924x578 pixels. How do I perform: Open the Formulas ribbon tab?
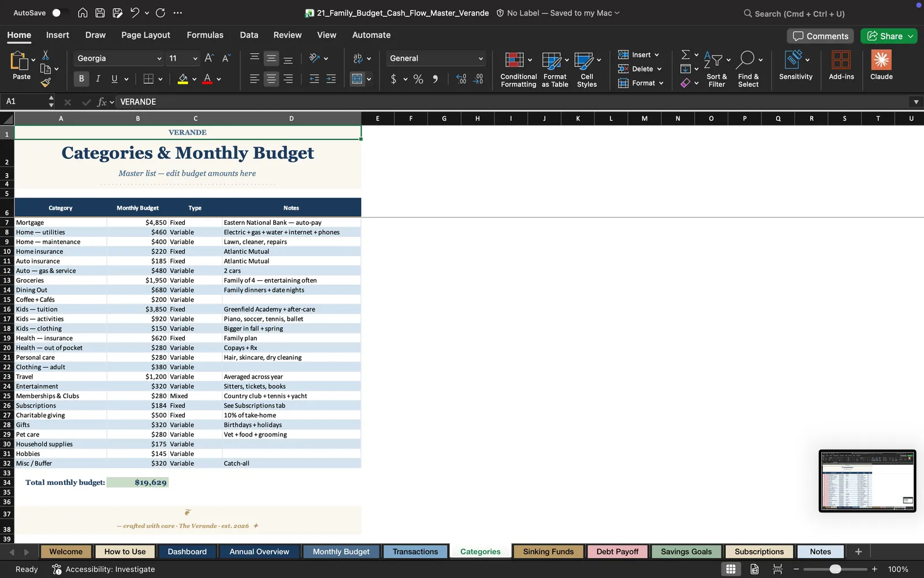pyautogui.click(x=205, y=35)
